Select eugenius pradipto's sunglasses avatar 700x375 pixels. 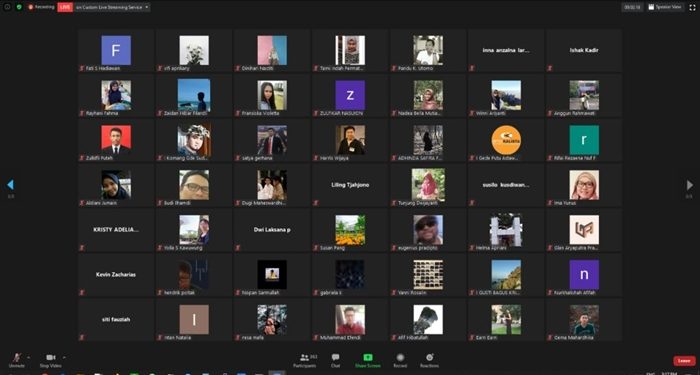[x=428, y=230]
